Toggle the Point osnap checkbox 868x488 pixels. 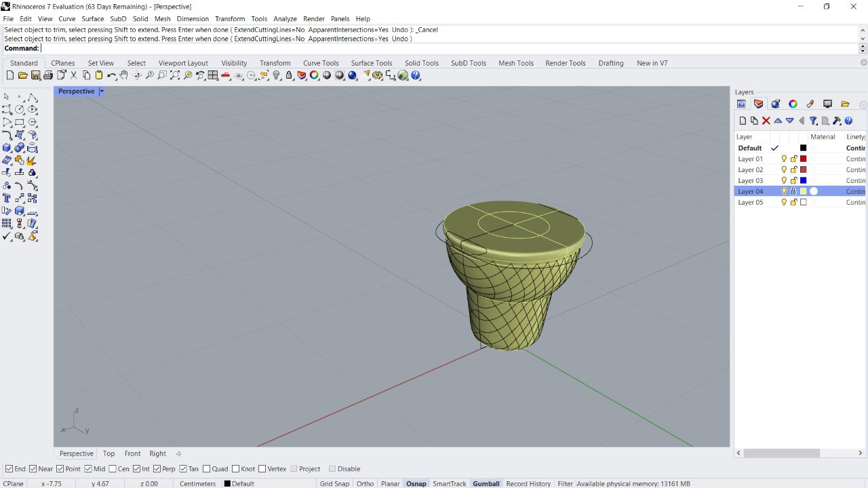[x=60, y=469]
